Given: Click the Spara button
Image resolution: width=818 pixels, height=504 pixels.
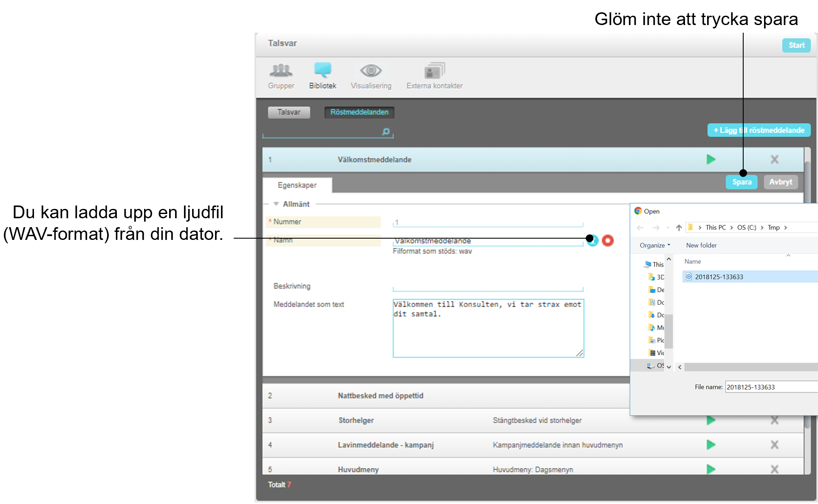Looking at the screenshot, I should point(742,182).
